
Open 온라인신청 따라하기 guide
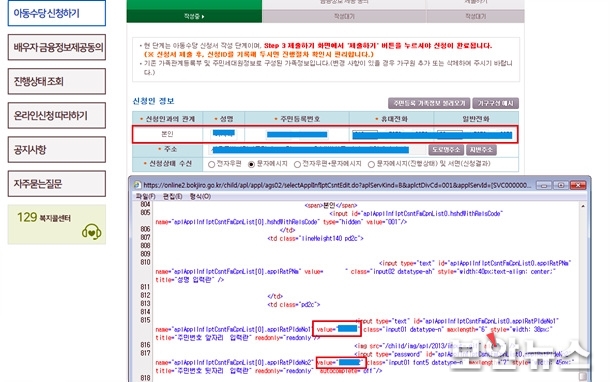[57, 116]
